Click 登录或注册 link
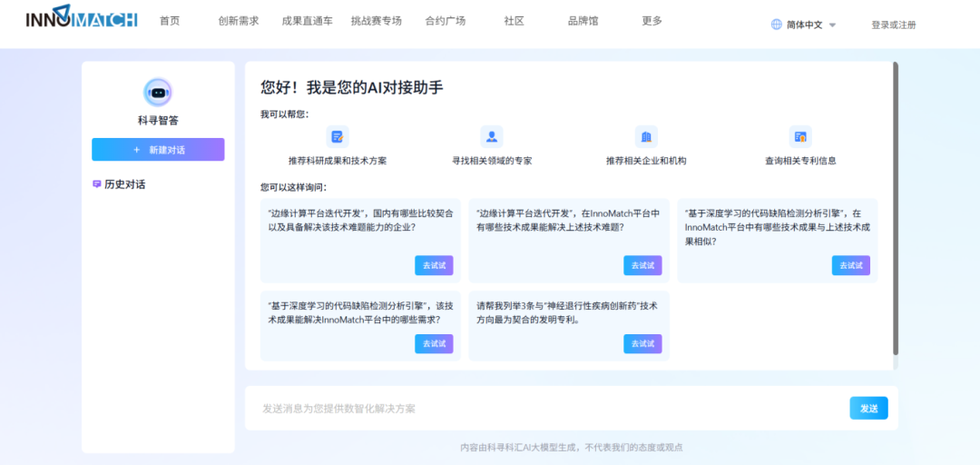The width and height of the screenshot is (980, 465). click(x=893, y=25)
